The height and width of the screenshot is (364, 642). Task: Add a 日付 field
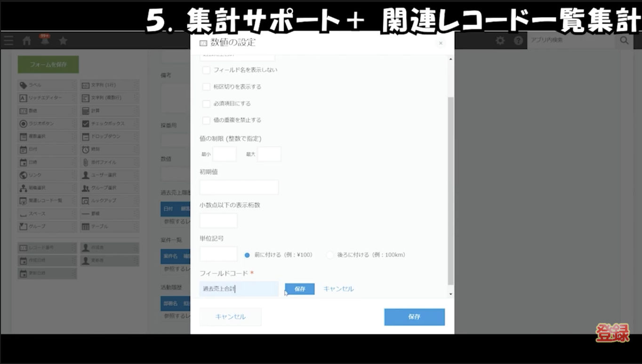coord(47,149)
